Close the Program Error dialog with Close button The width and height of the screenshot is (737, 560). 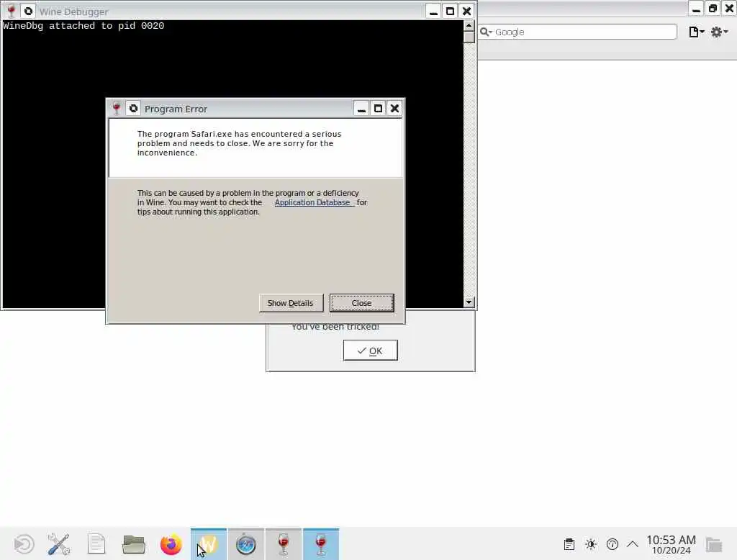[x=361, y=303]
